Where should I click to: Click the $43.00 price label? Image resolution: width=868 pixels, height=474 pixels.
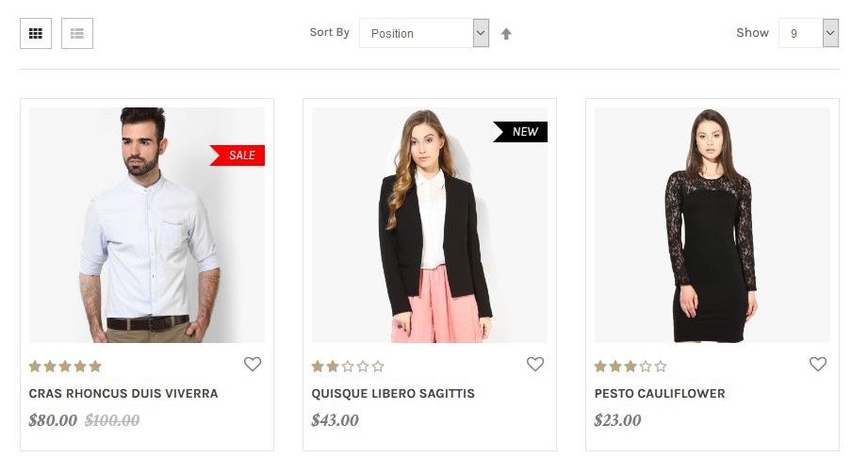click(336, 420)
